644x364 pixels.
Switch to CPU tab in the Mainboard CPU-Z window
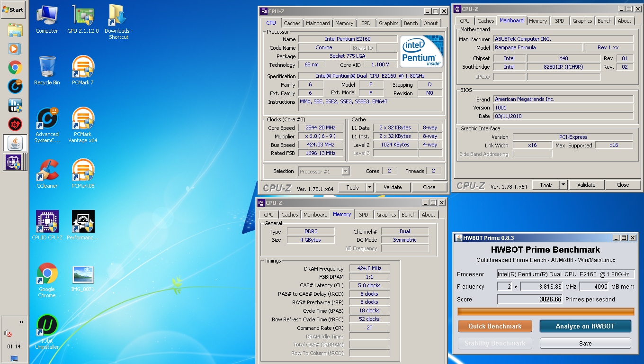point(465,21)
